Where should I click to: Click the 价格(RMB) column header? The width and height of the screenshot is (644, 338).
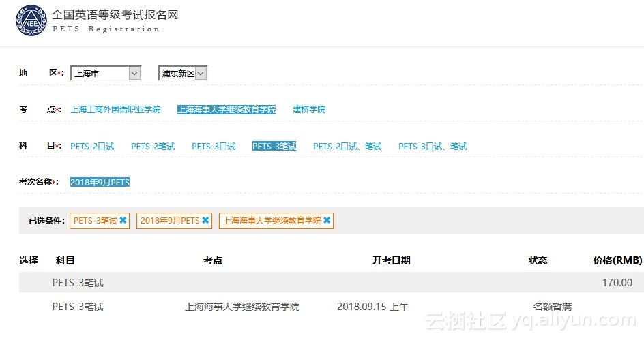(617, 260)
